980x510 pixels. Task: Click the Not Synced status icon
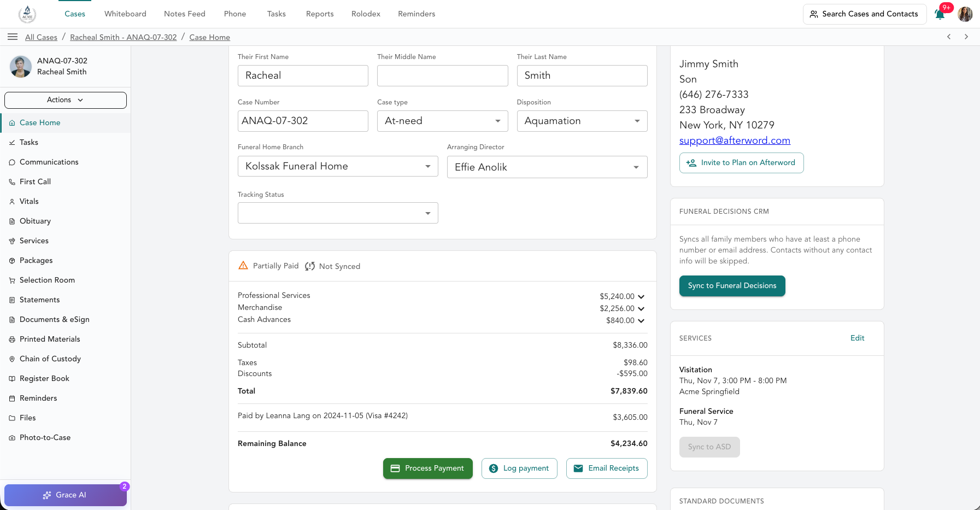(x=310, y=266)
